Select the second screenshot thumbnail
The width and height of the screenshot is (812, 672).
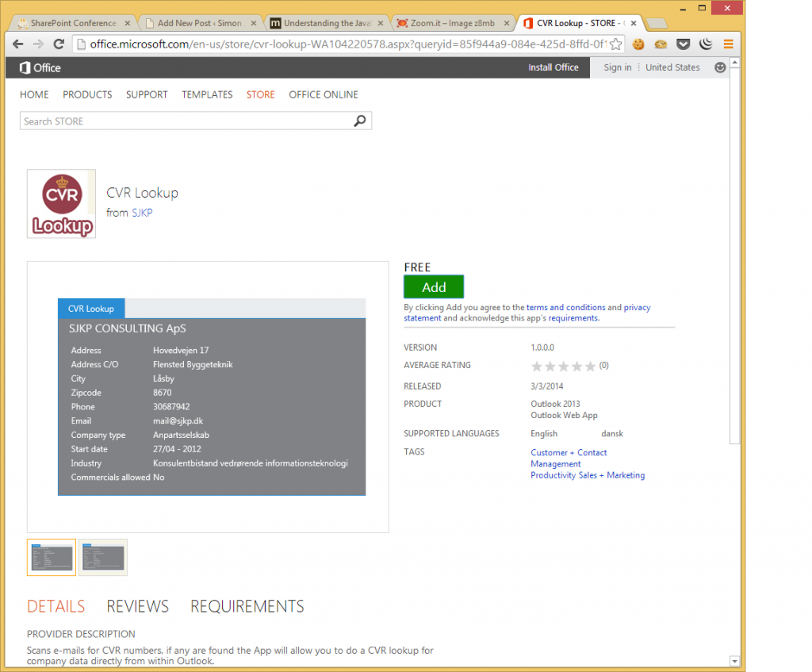point(103,557)
